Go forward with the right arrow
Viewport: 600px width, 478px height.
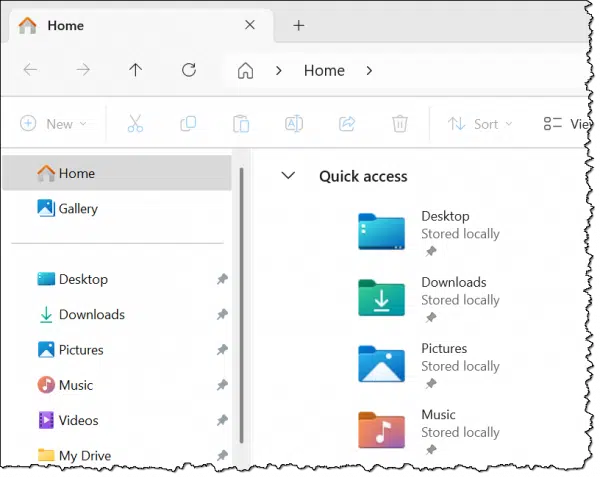83,70
